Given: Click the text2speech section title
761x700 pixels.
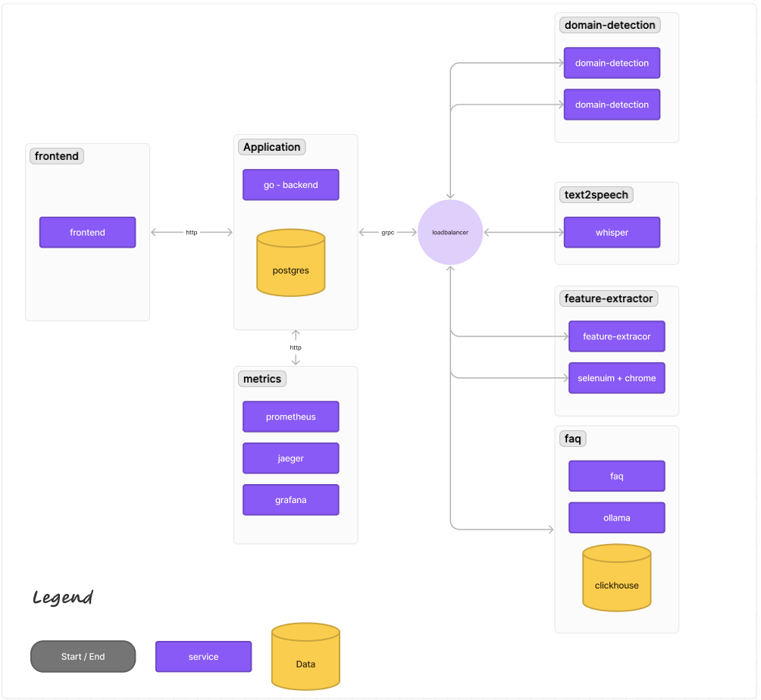Looking at the screenshot, I should point(597,195).
